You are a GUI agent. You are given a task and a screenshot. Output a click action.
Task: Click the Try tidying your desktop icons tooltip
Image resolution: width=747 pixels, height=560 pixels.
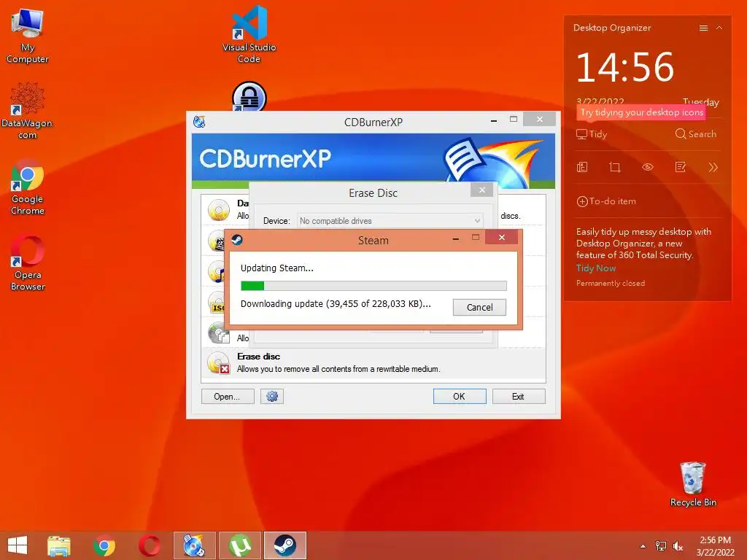[641, 112]
